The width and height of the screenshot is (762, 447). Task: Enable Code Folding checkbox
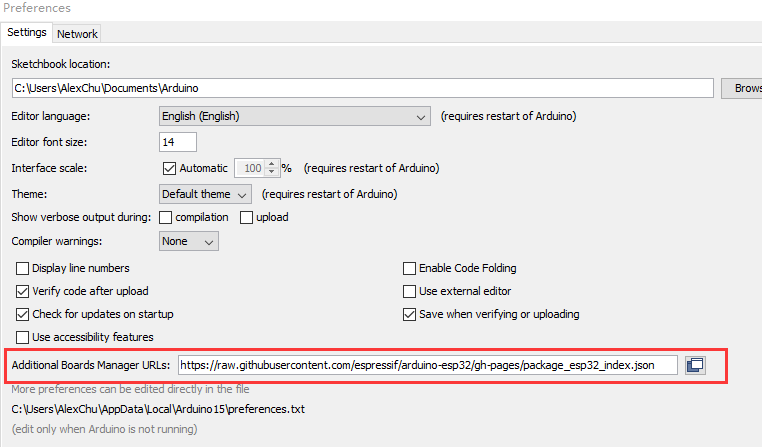click(x=409, y=268)
